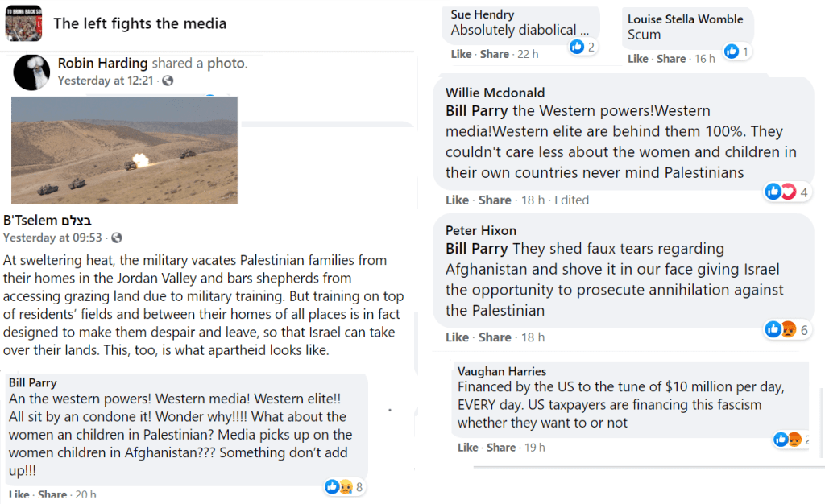Visit the B'Tselem page link
Viewport: 825px width, 504px height.
pos(48,220)
